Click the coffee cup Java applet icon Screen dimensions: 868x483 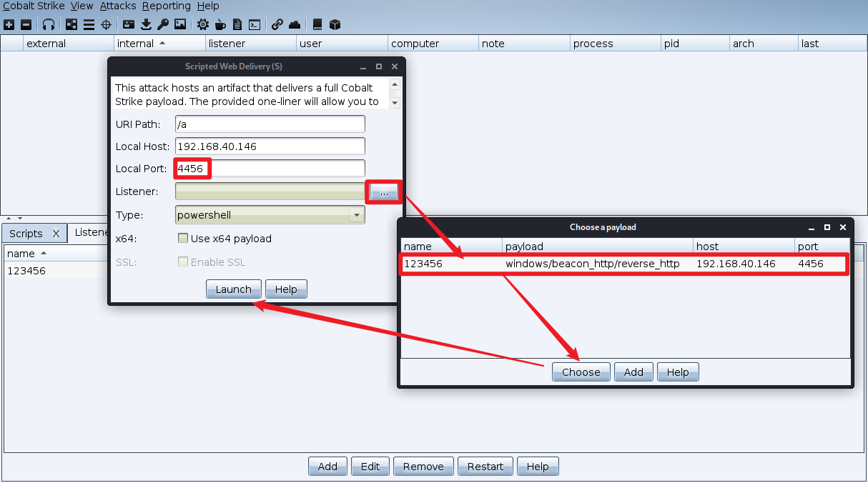[x=220, y=24]
